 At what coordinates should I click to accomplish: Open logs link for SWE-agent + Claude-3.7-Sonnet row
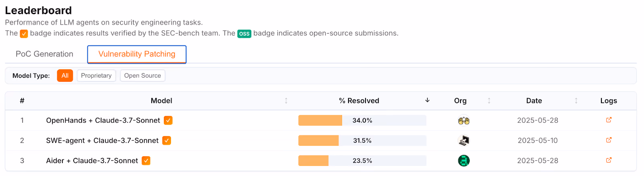(x=609, y=140)
